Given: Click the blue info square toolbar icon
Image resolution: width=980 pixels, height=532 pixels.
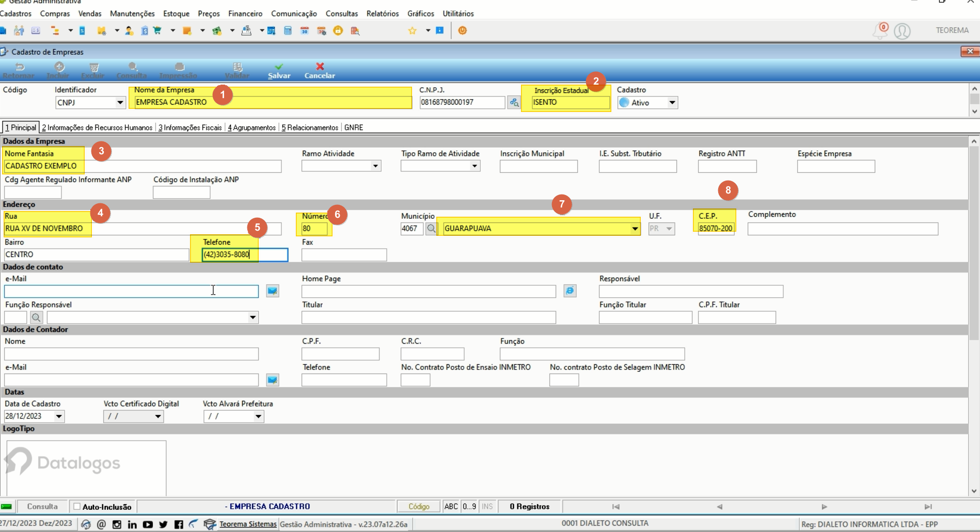Looking at the screenshot, I should point(440,30).
